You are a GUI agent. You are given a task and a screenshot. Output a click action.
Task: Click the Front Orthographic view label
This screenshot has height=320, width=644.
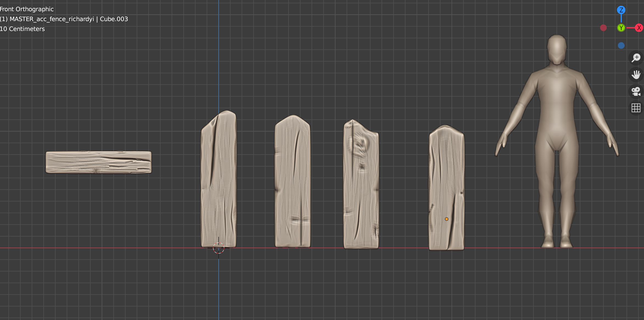point(27,9)
